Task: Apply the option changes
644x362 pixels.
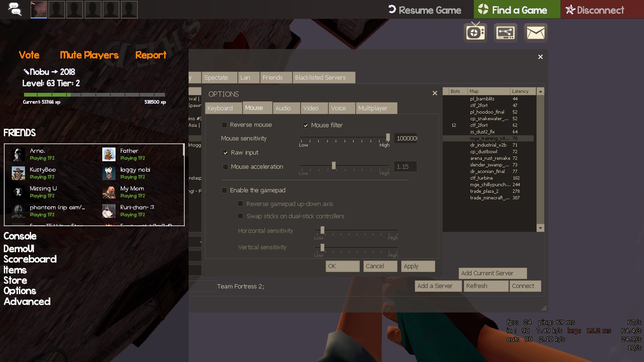Action: (x=418, y=266)
